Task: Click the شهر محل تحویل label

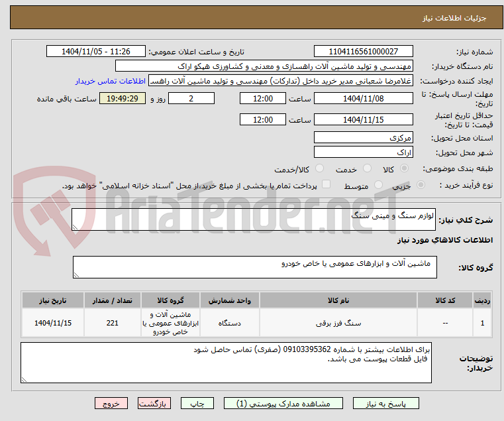Action: [464, 152]
